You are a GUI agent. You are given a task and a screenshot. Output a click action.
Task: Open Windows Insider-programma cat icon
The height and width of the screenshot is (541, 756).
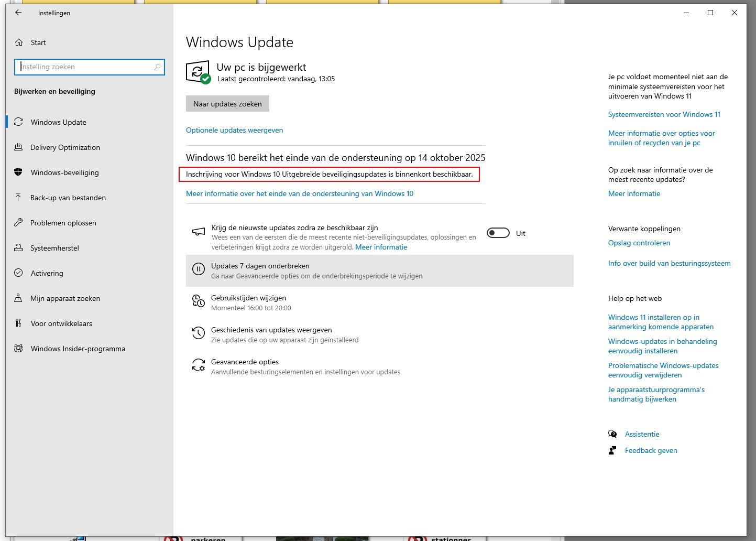(18, 349)
